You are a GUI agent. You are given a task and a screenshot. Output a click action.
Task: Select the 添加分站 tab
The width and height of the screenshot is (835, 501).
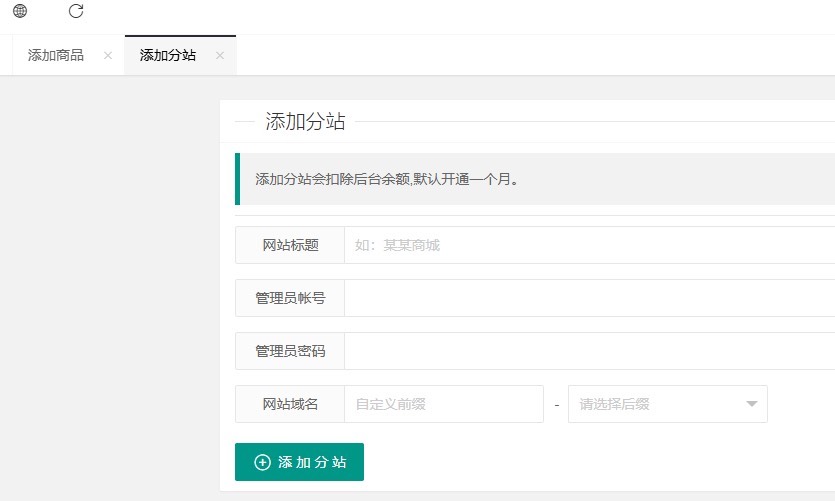[168, 56]
